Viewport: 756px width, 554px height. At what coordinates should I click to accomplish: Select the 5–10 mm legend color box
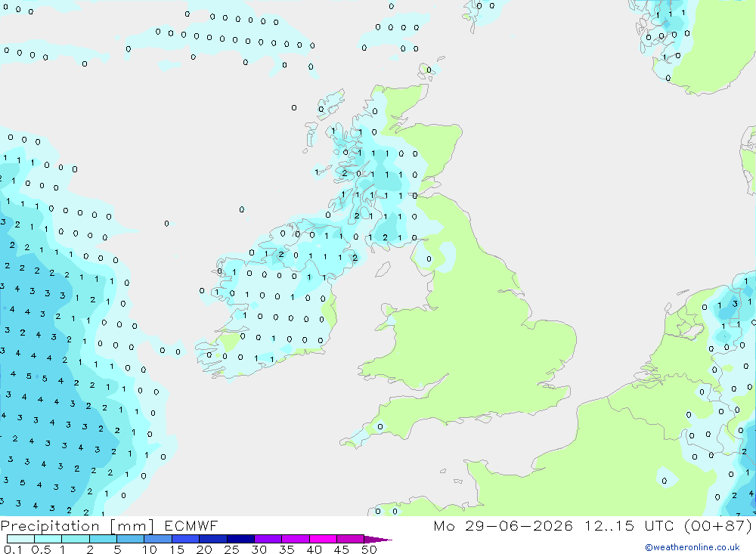131,539
